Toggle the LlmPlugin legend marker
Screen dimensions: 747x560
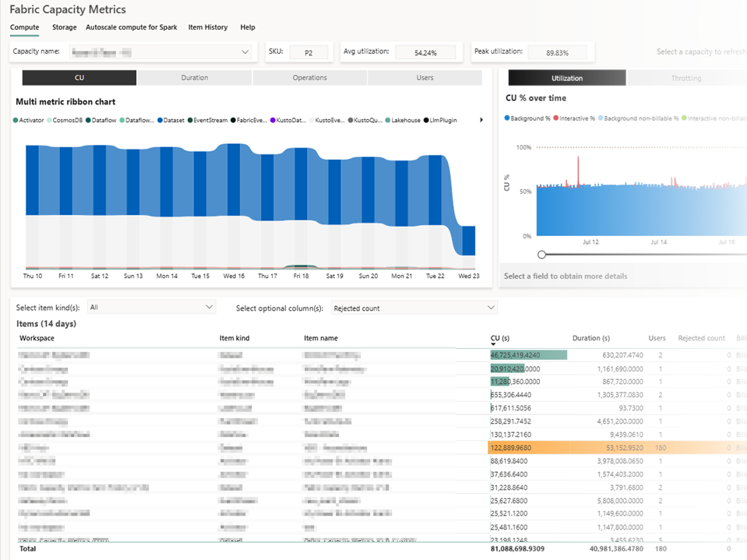coord(426,120)
